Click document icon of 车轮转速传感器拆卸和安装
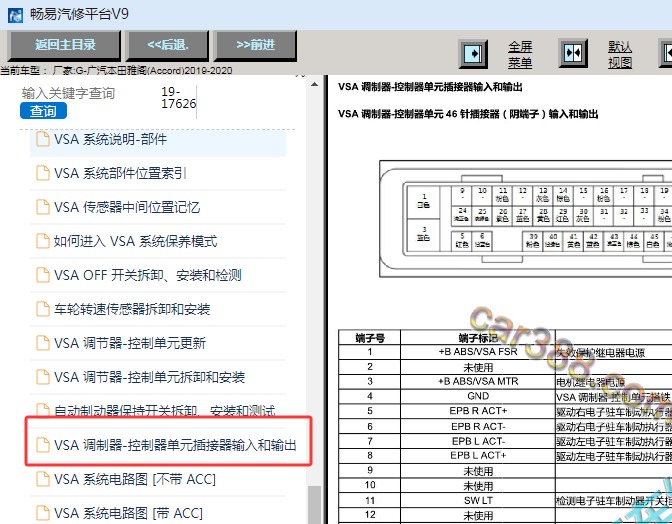 [x=42, y=309]
